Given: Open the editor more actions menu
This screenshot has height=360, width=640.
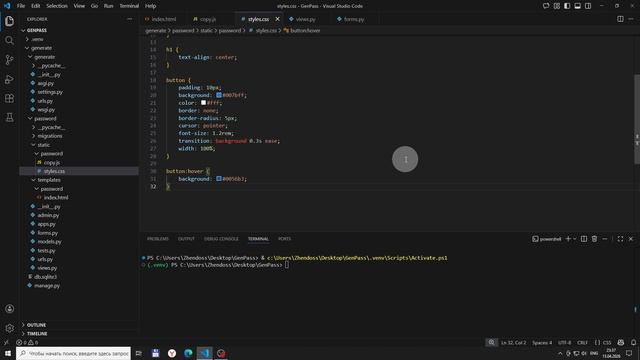Looking at the screenshot, I should (631, 19).
